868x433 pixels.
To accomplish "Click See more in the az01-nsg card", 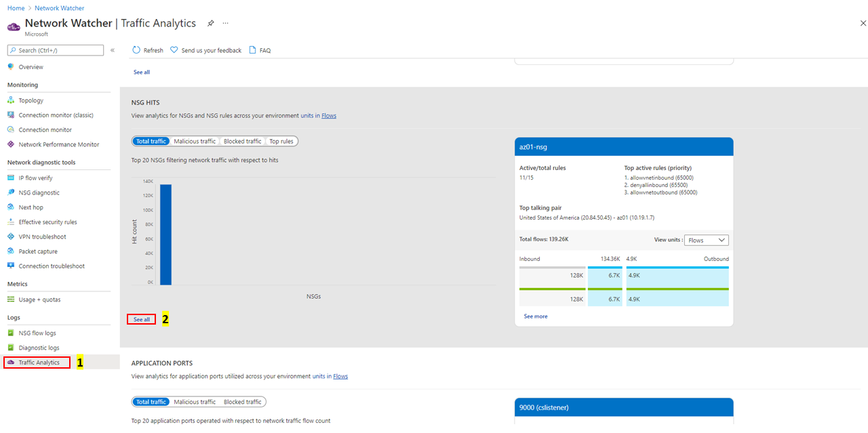I will (536, 316).
